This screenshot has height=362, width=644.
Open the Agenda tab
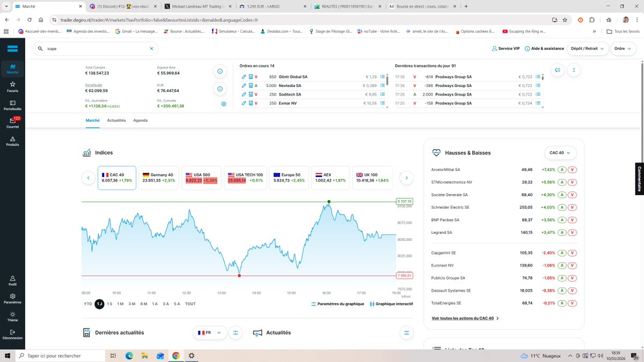pyautogui.click(x=140, y=120)
